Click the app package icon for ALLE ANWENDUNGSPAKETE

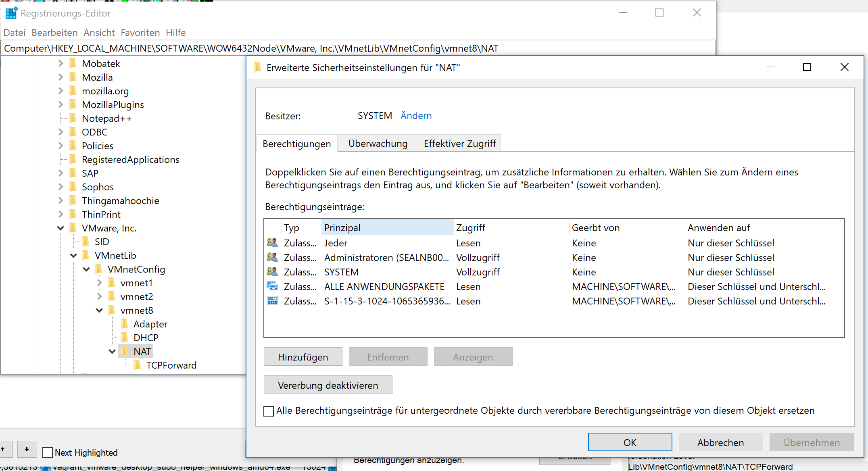272,286
